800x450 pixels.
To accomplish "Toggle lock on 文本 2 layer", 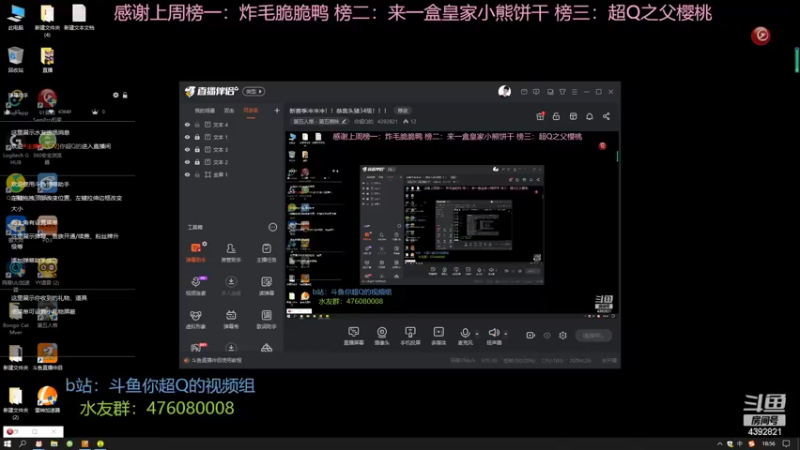I will 197,162.
